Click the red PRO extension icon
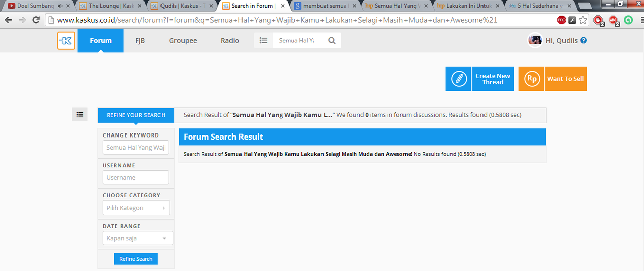The height and width of the screenshot is (271, 644). click(x=561, y=20)
